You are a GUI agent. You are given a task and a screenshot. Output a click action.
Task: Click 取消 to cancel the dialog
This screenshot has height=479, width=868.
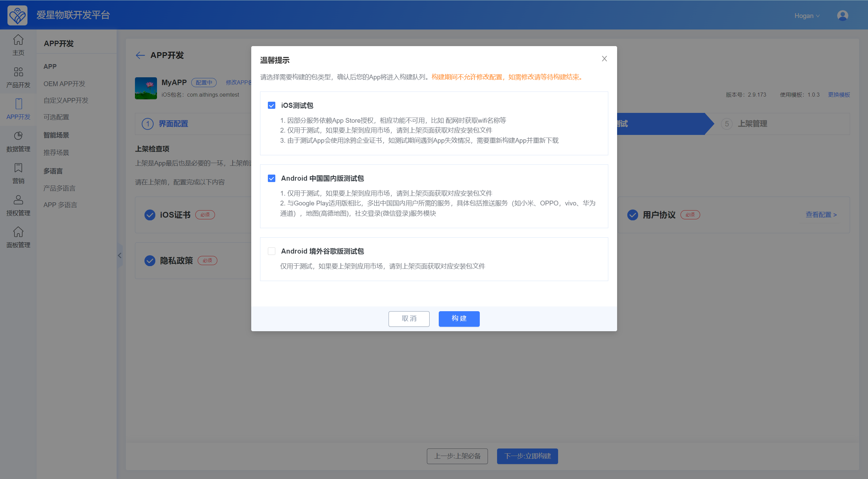(x=409, y=319)
